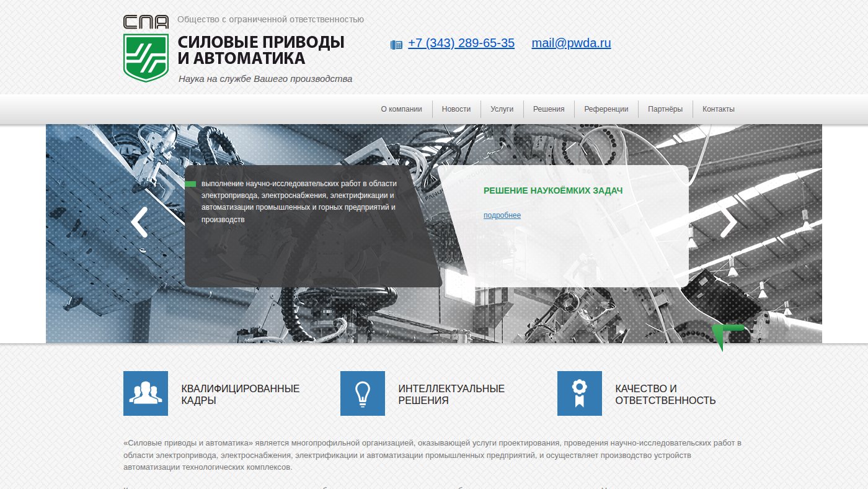The height and width of the screenshot is (489, 868).
Task: Click the telephone icon beside the phone number
Action: point(396,45)
